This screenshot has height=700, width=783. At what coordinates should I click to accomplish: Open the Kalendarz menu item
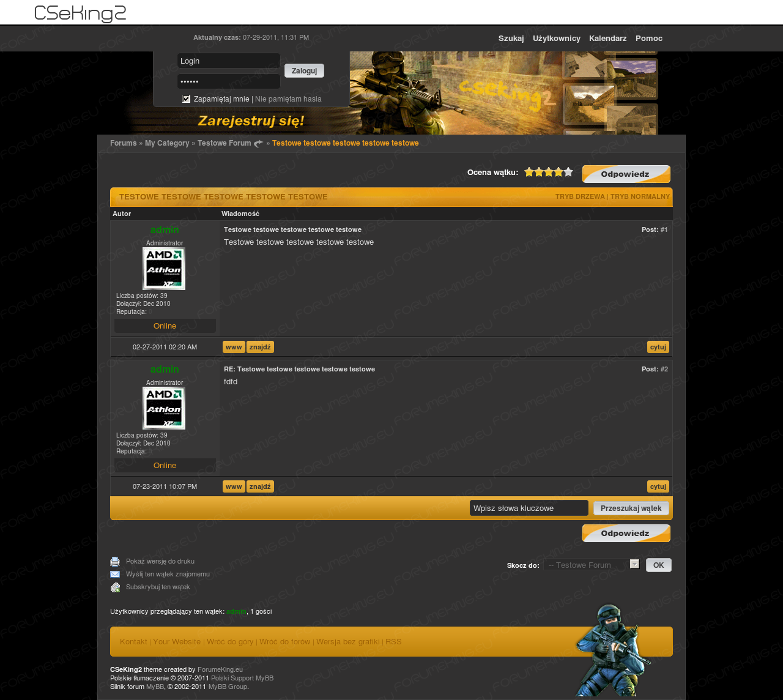607,39
